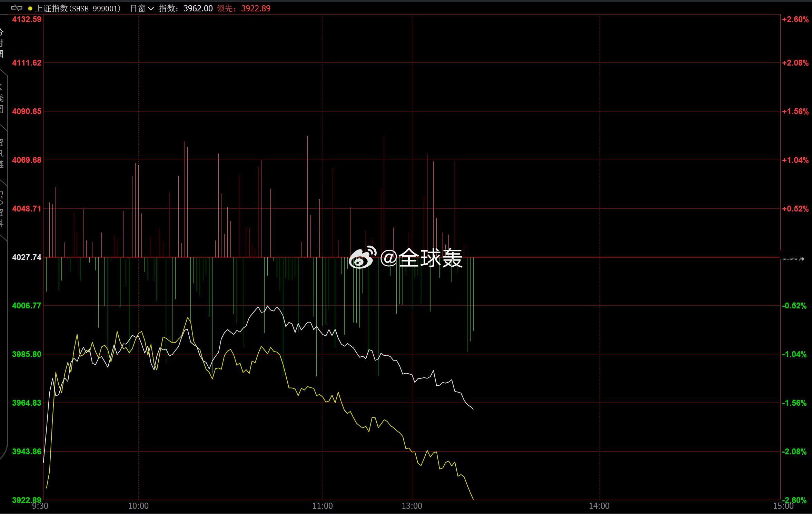Image resolution: width=812 pixels, height=514 pixels.
Task: Click the 3943.86 price axis label
Action: [x=27, y=452]
